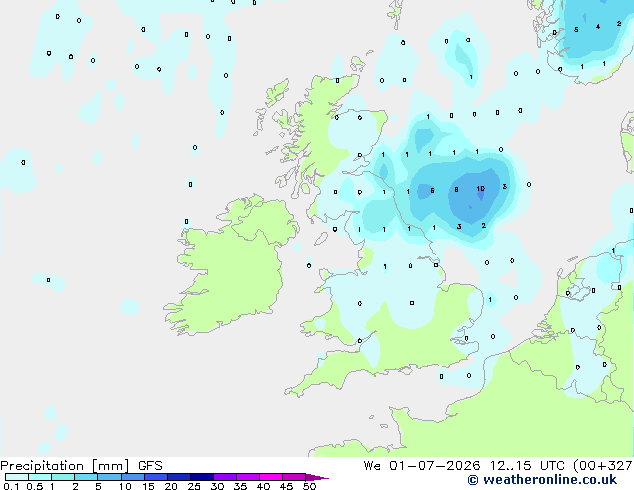The width and height of the screenshot is (634, 490).
Task: Click the weekday We in the date line
Action: [x=372, y=466]
